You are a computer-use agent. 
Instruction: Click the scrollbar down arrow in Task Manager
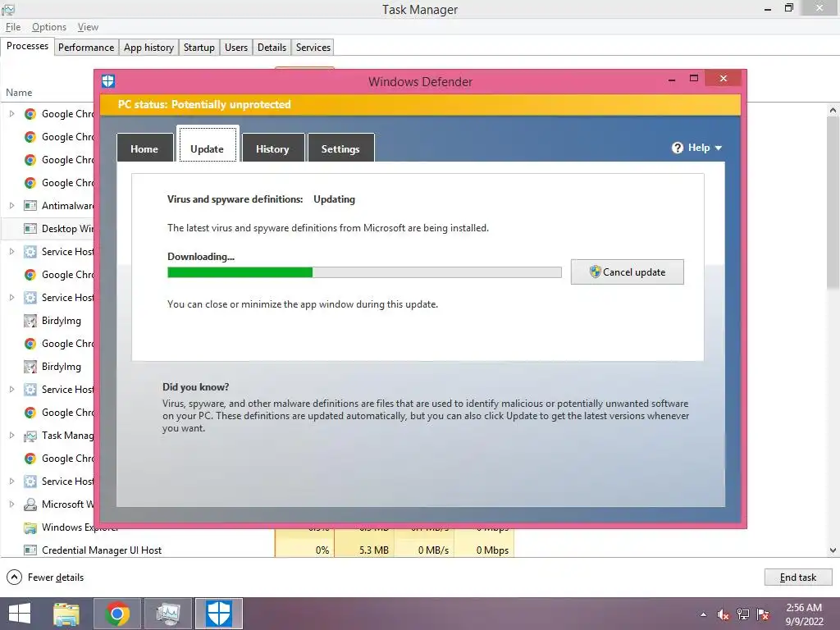coord(833,550)
